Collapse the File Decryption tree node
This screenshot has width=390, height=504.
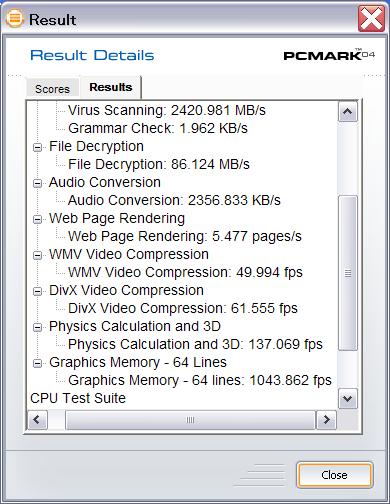click(38, 147)
